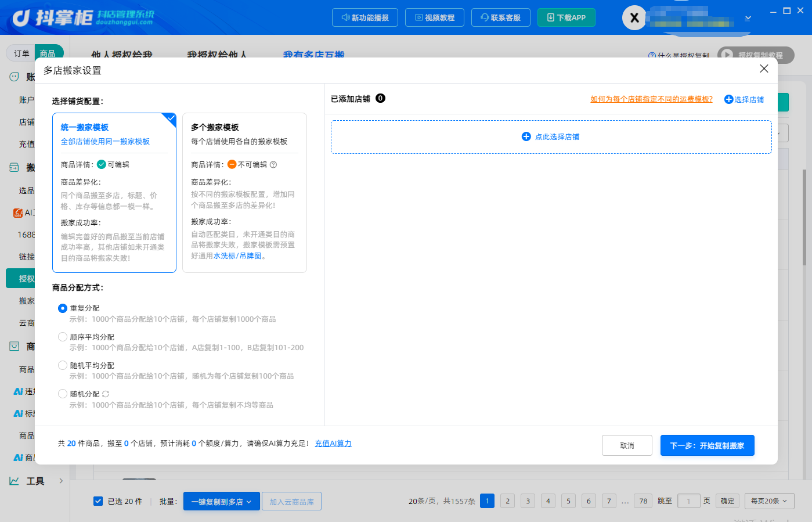Click 下一步：开始复制搬家
Image resolution: width=812 pixels, height=522 pixels.
[x=708, y=445]
